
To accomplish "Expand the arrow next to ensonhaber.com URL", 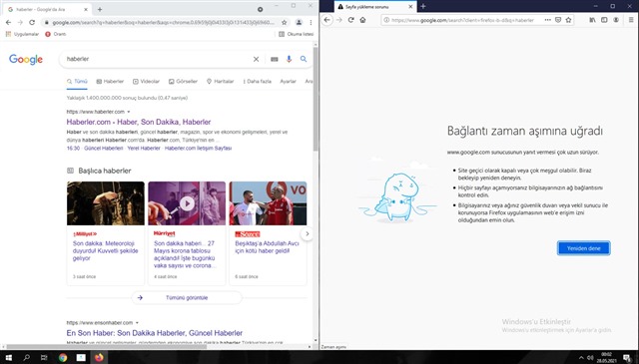I will tap(137, 323).
